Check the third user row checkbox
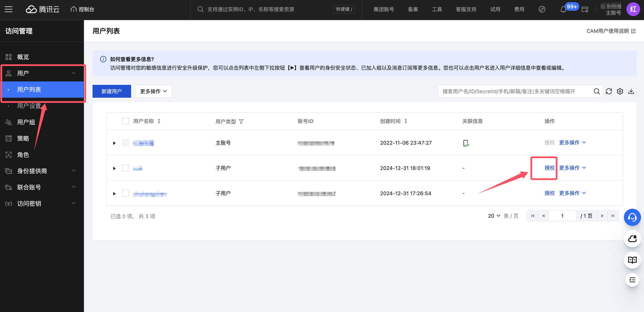 [x=125, y=193]
